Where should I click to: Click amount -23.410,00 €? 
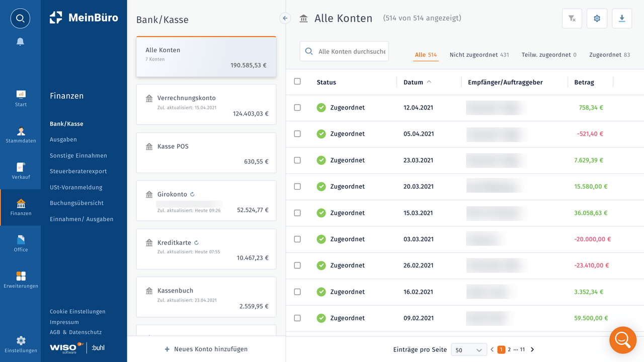592,265
